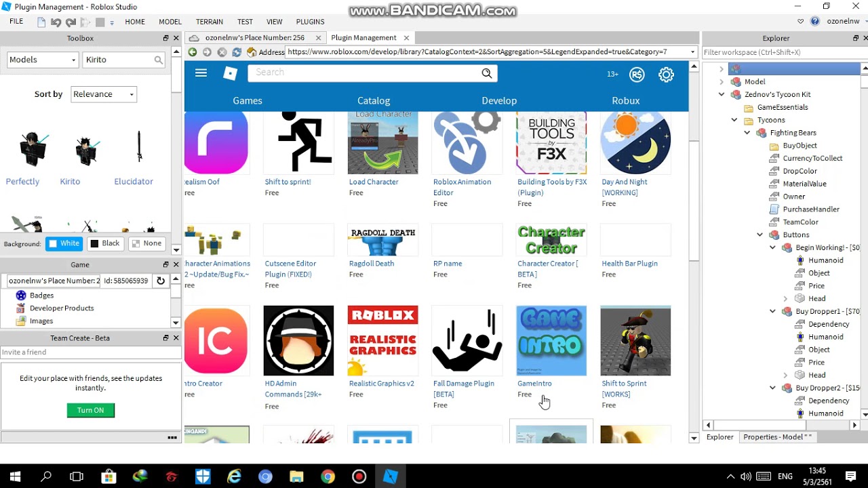Open the Develop navigation link

(499, 100)
